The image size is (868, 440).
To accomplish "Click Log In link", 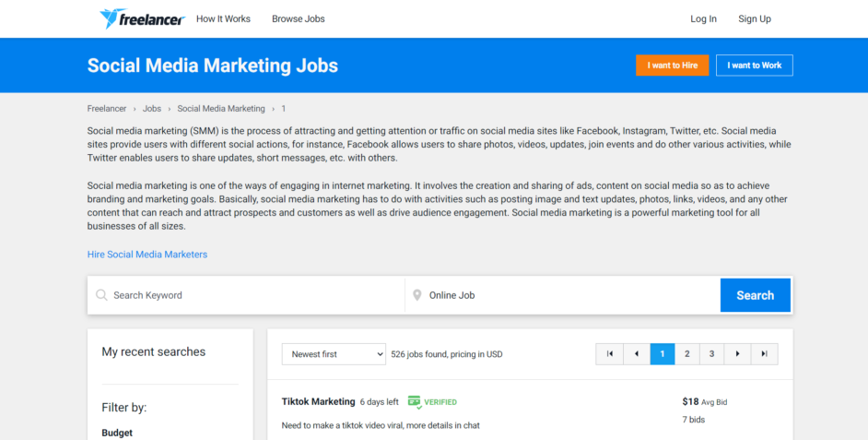I will tap(703, 18).
